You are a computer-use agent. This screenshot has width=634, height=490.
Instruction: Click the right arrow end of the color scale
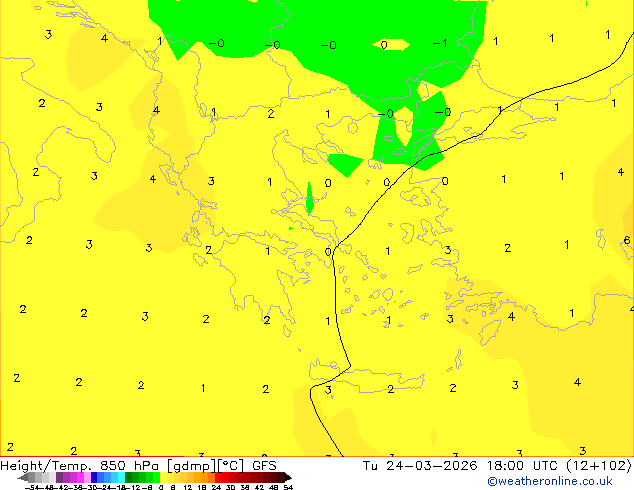[288, 477]
